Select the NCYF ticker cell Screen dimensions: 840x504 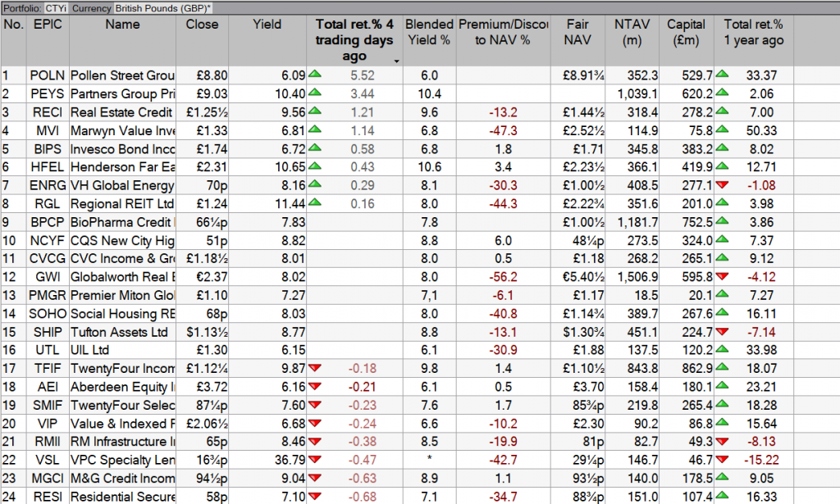[48, 241]
